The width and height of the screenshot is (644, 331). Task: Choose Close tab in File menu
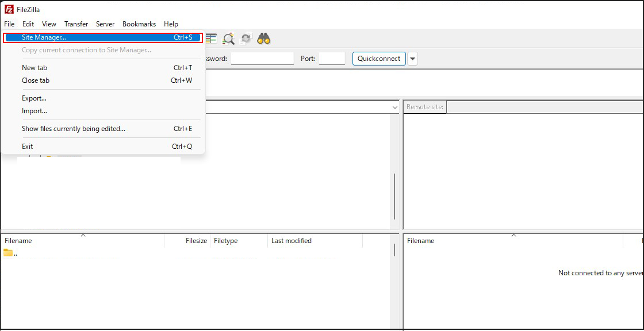[x=103, y=80]
